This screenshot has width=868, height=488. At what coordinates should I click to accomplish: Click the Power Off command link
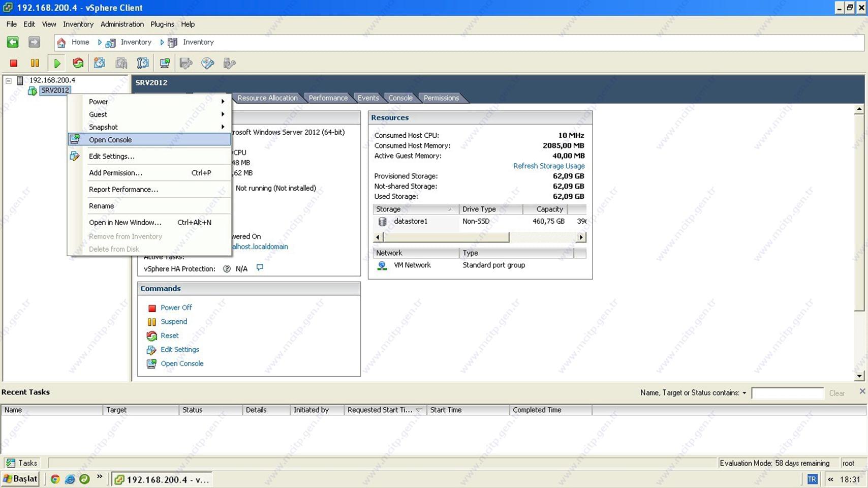pos(176,308)
